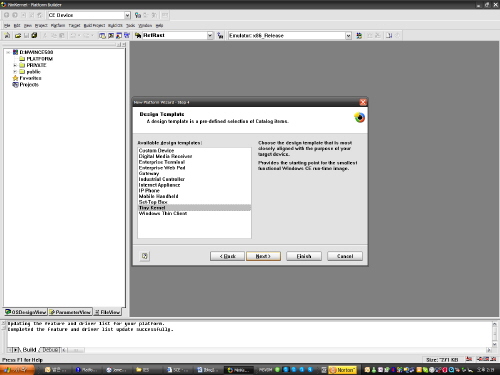Click the workspace pane close button
This screenshot has width=500, height=375.
(x=124, y=44)
